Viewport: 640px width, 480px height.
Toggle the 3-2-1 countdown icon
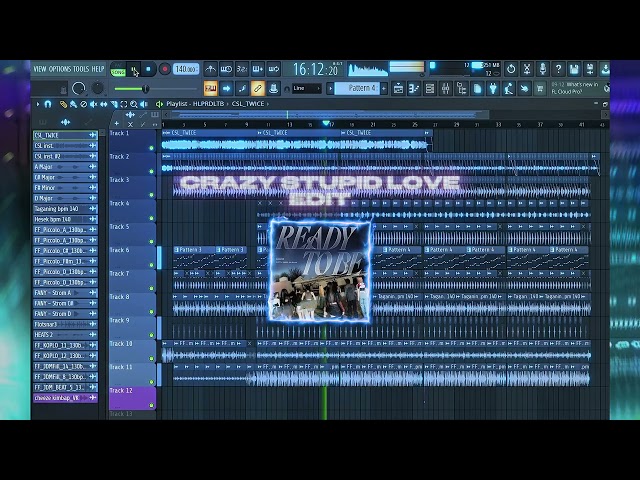coord(242,69)
